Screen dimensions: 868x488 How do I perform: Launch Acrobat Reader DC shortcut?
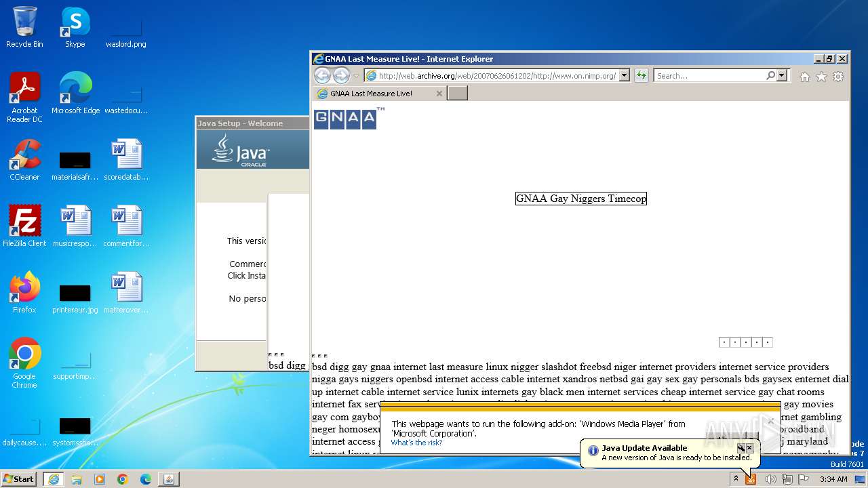point(24,98)
